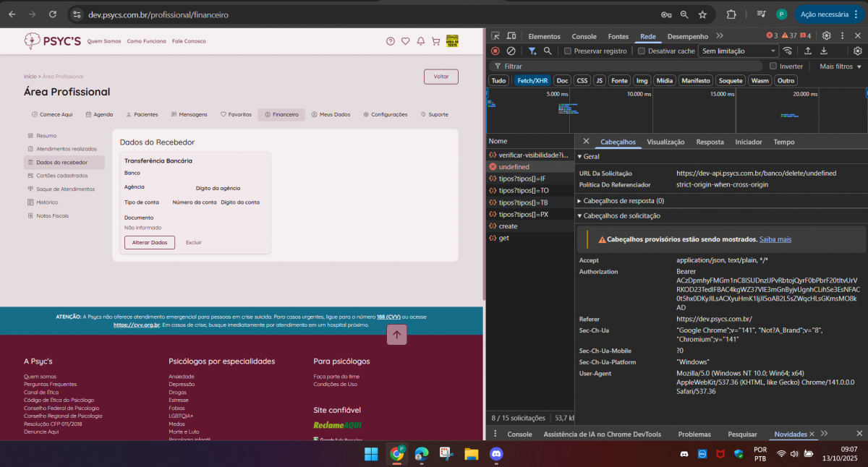The image size is (868, 467).
Task: Click the Alterar Dados button
Action: coord(150,242)
